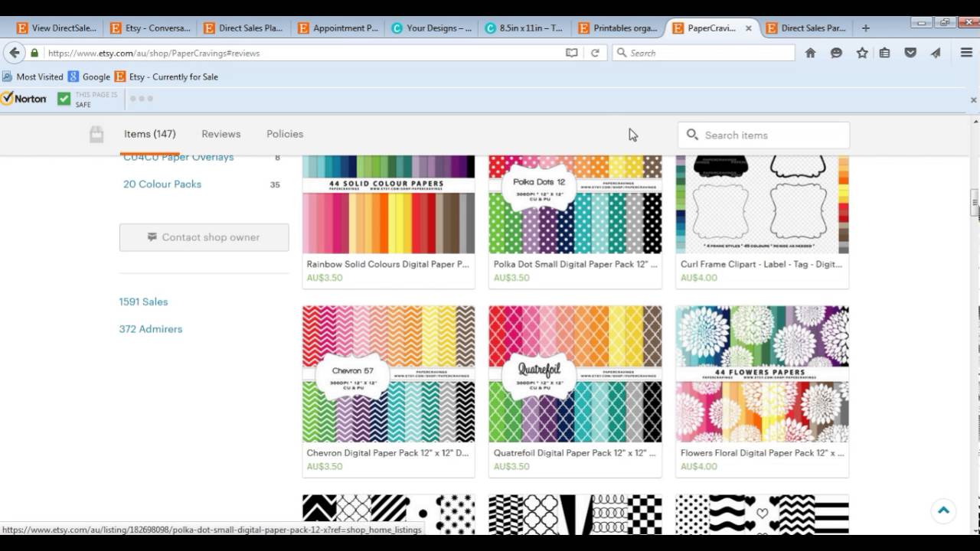Reload the page with the refresh icon
980x551 pixels.
595,53
